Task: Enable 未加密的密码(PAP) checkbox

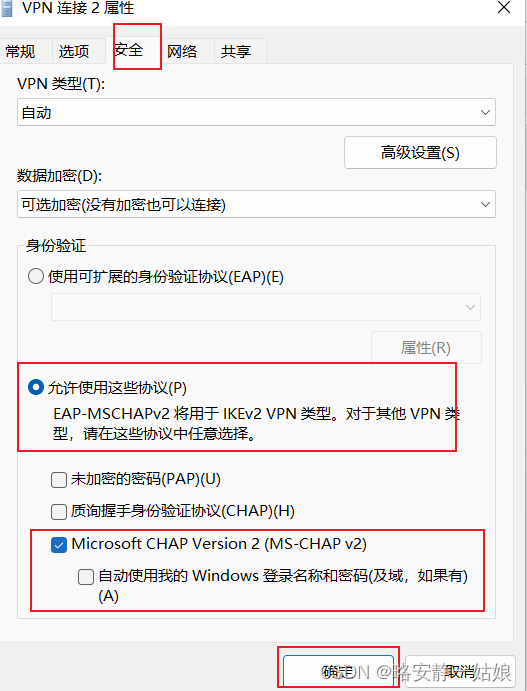Action: point(59,479)
